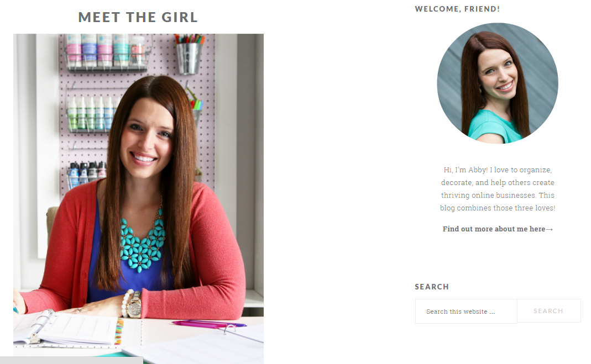The height and width of the screenshot is (364, 591).
Task: Open Abby's circular profile photo
Action: pyautogui.click(x=498, y=83)
